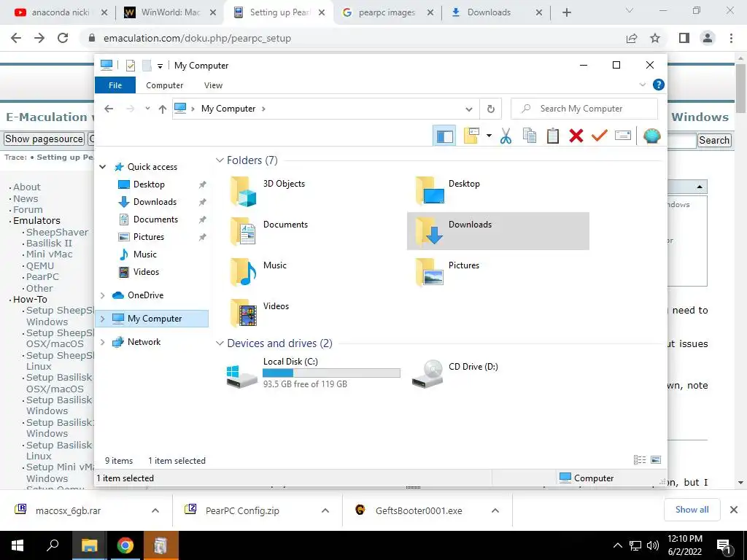The height and width of the screenshot is (560, 747).
Task: Switch to WinWorld browser tab
Action: click(x=169, y=12)
